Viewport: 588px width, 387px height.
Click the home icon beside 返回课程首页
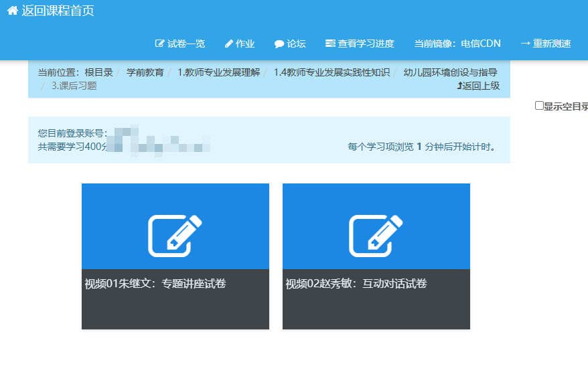click(x=12, y=11)
